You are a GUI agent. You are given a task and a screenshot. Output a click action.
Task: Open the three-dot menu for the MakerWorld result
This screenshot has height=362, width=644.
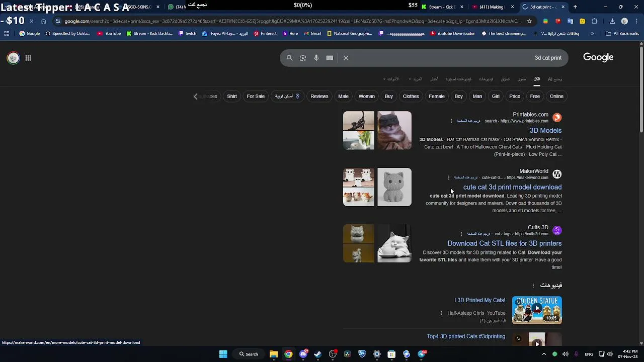(x=449, y=177)
